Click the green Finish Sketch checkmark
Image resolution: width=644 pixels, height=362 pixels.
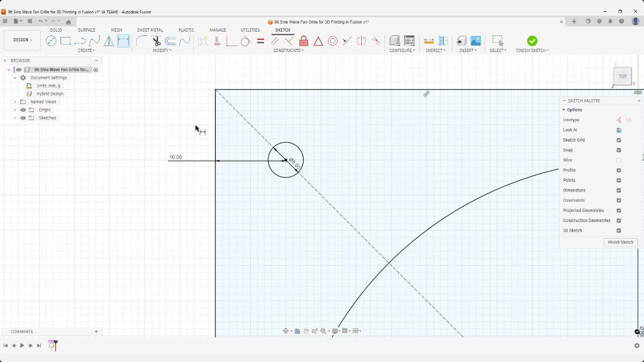pyautogui.click(x=531, y=40)
